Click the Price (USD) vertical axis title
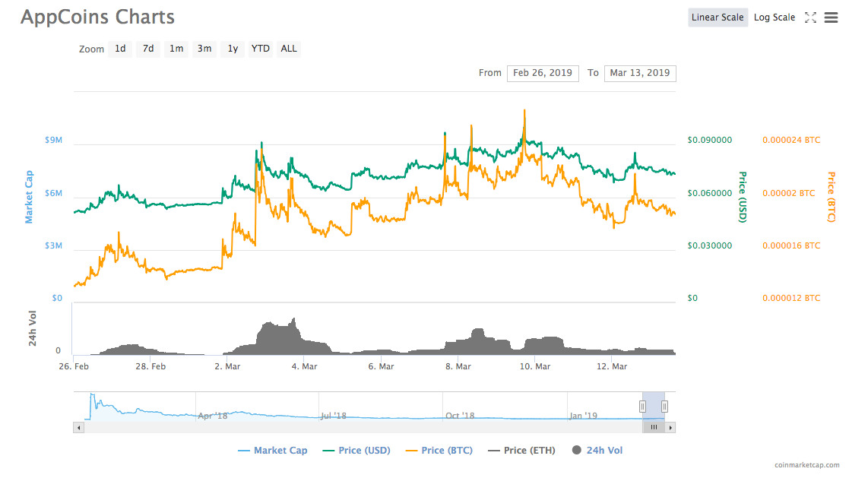This screenshot has width=868, height=478. tap(743, 197)
